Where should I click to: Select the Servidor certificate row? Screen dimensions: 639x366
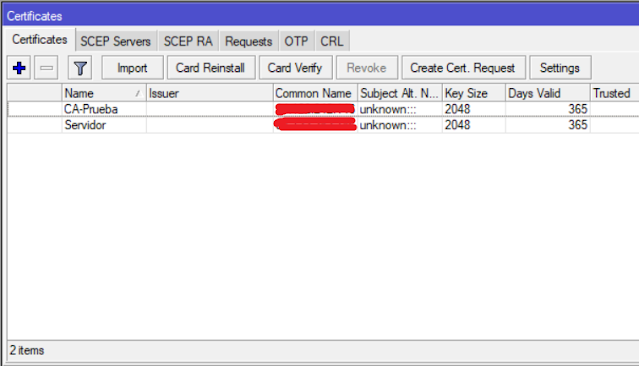pyautogui.click(x=323, y=125)
